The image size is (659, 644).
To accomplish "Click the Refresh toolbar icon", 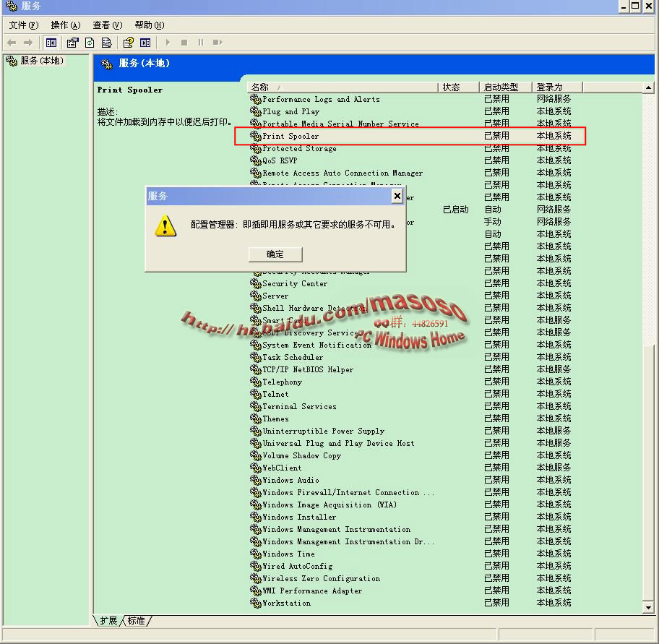I will click(x=90, y=43).
